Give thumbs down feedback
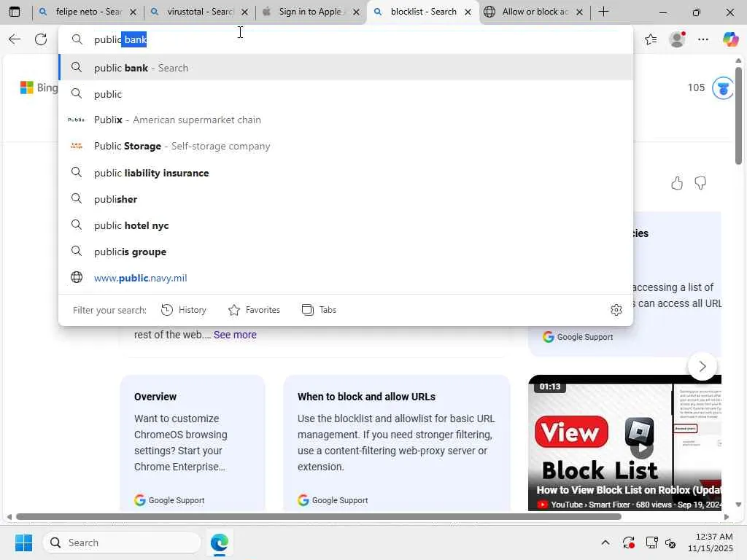Viewport: 747px width, 560px height. pyautogui.click(x=700, y=183)
